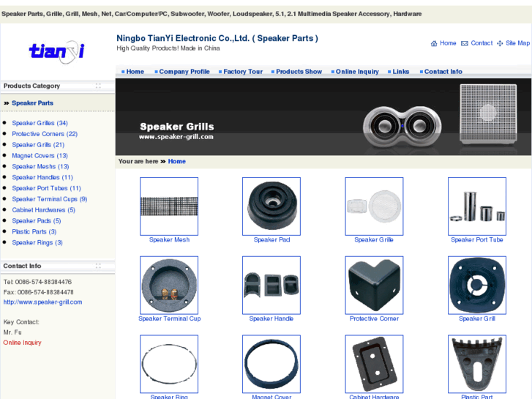Open Company Profile menu item
Screen dimensions: 532x399
click(x=184, y=72)
